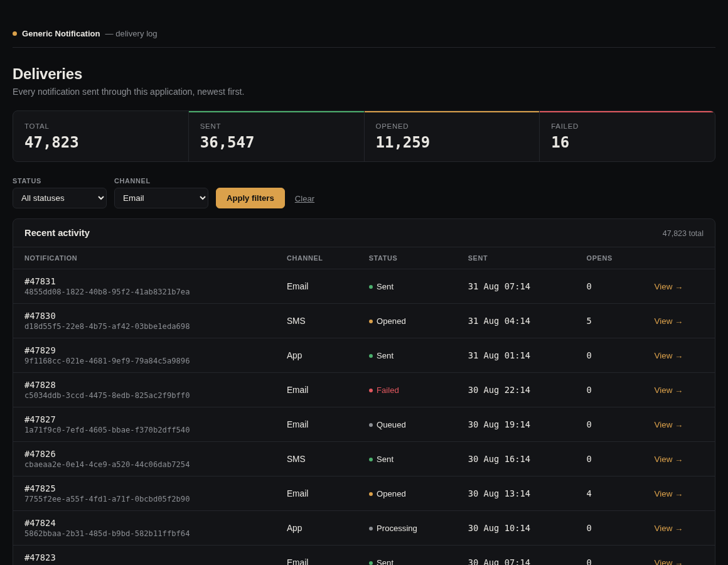Click UUID d18d55f5-22e8-4b75-af42-03bbe1eda698

pos(107,326)
